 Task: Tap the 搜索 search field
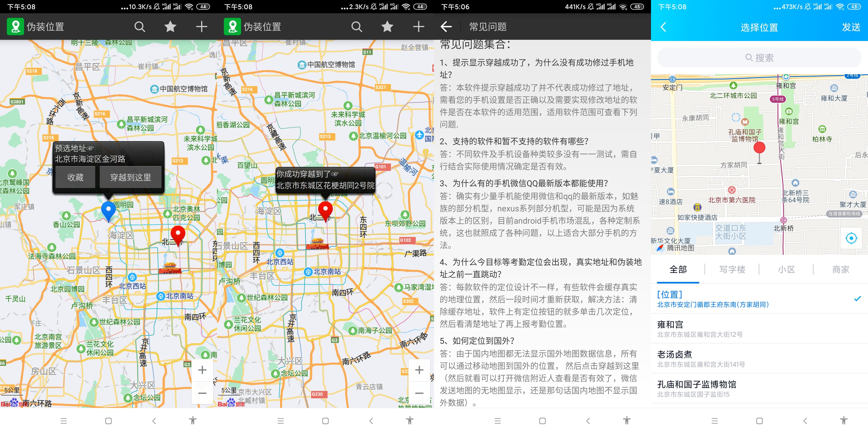[x=759, y=58]
